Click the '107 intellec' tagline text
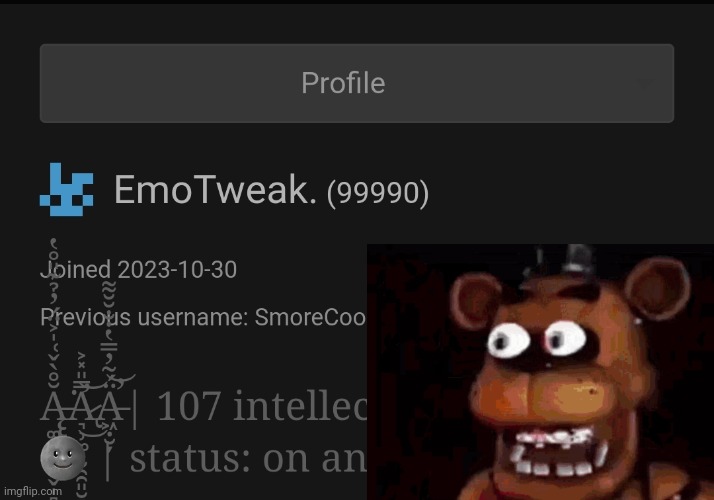This screenshot has height=500, width=714. (x=262, y=406)
